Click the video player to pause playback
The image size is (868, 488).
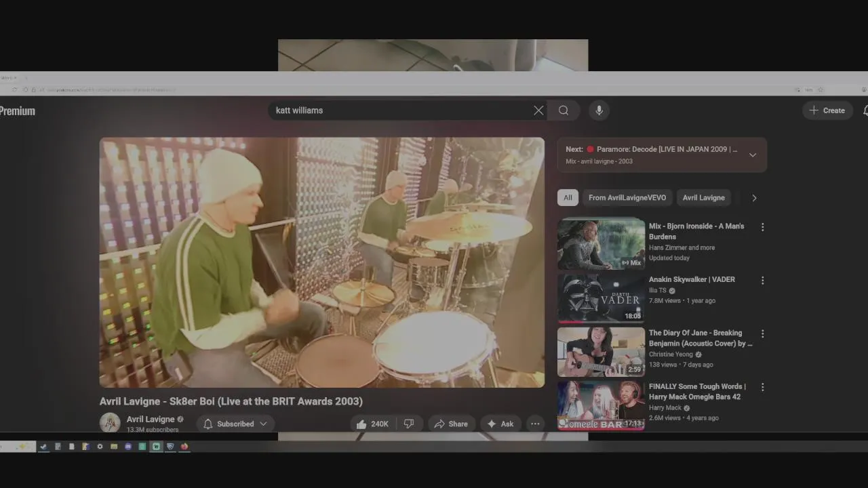(322, 263)
